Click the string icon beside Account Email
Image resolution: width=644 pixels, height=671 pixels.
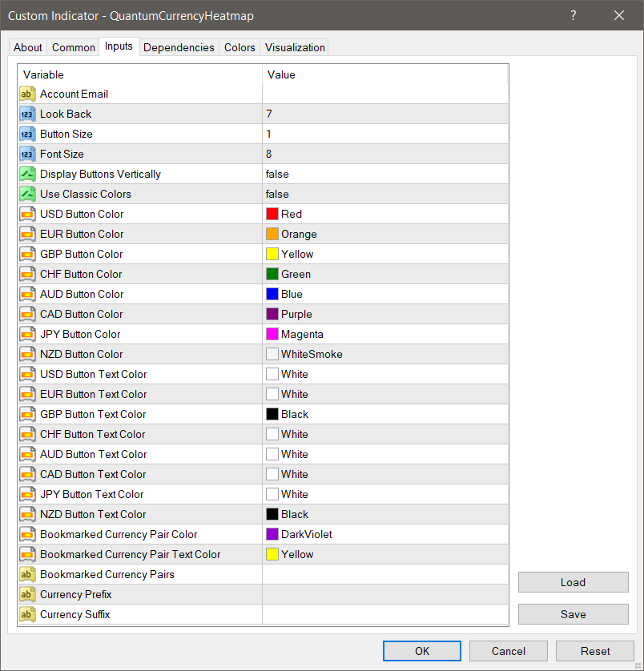(26, 94)
